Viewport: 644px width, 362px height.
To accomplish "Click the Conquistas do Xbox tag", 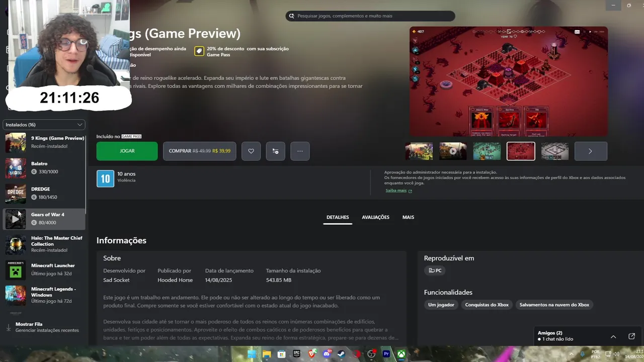I will [x=487, y=305].
